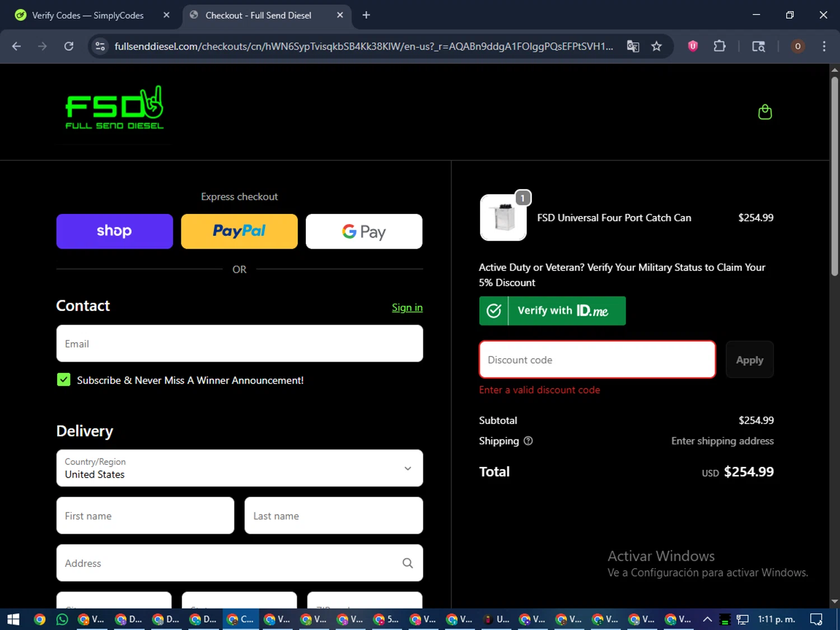Click the FSD Universal Four Port Catch Can title

coord(614,218)
